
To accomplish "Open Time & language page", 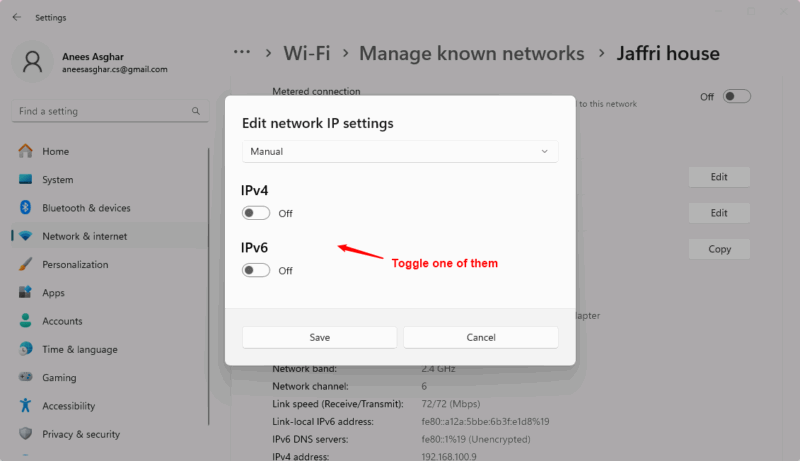I will [110, 349].
